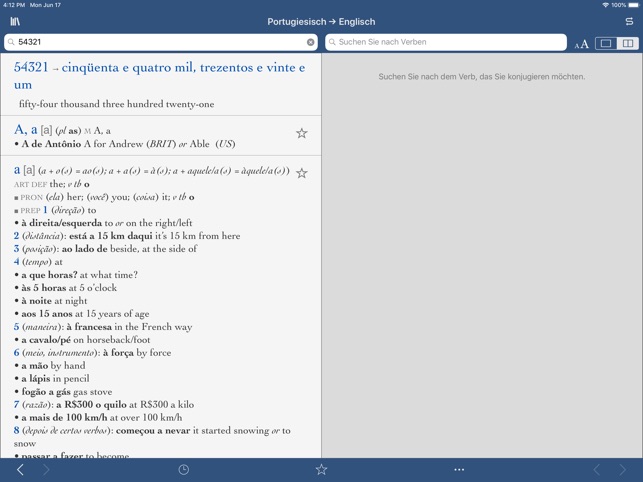Go back with the left bottom arrow

point(20,469)
